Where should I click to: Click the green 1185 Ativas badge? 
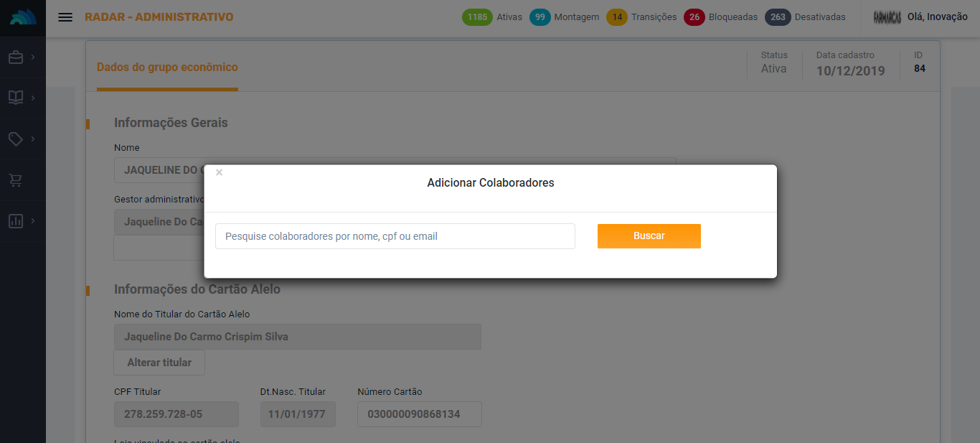coord(476,17)
